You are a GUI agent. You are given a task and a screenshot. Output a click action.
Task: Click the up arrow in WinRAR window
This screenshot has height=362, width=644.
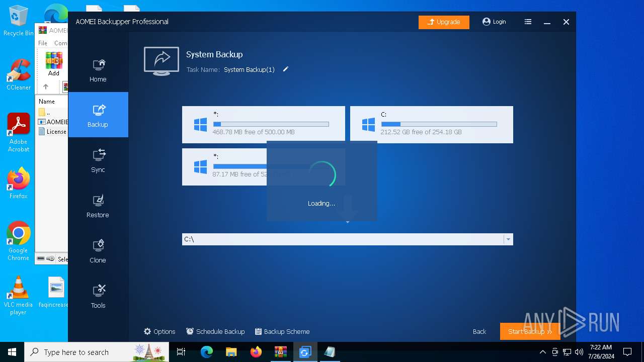click(46, 86)
